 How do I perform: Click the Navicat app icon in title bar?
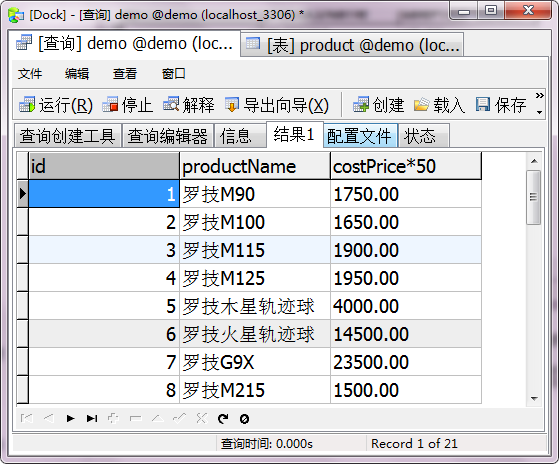16,15
